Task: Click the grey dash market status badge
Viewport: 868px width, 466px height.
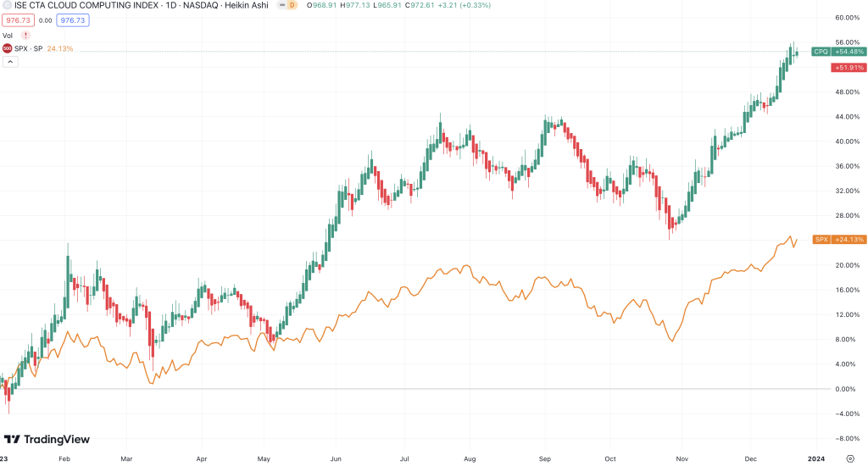Action: [x=282, y=5]
